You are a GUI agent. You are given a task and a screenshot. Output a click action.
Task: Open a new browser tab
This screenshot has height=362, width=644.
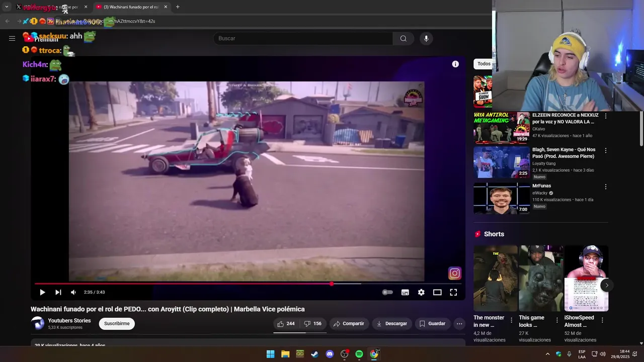click(x=178, y=7)
